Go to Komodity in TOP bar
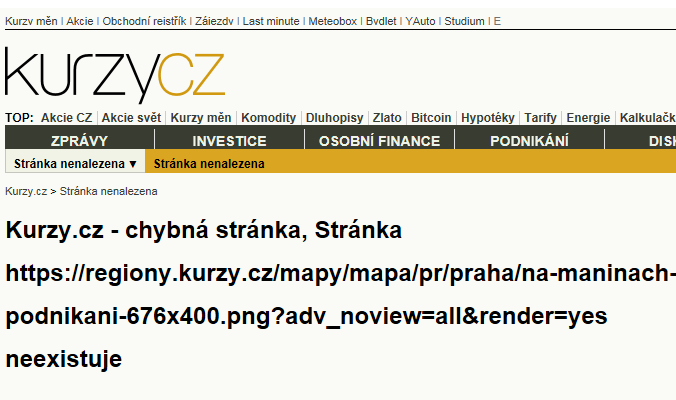676x400 pixels. point(269,118)
